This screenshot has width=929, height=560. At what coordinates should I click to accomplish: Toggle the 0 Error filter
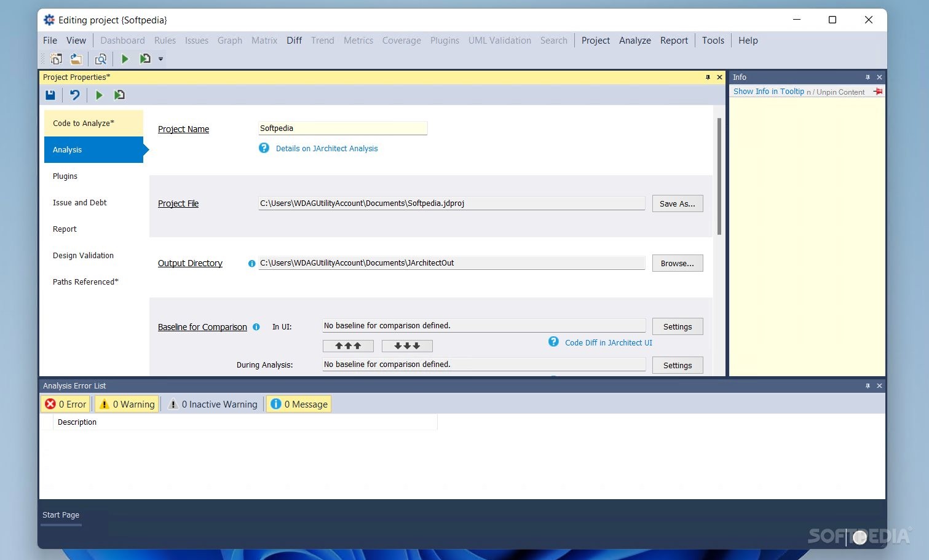click(x=66, y=404)
